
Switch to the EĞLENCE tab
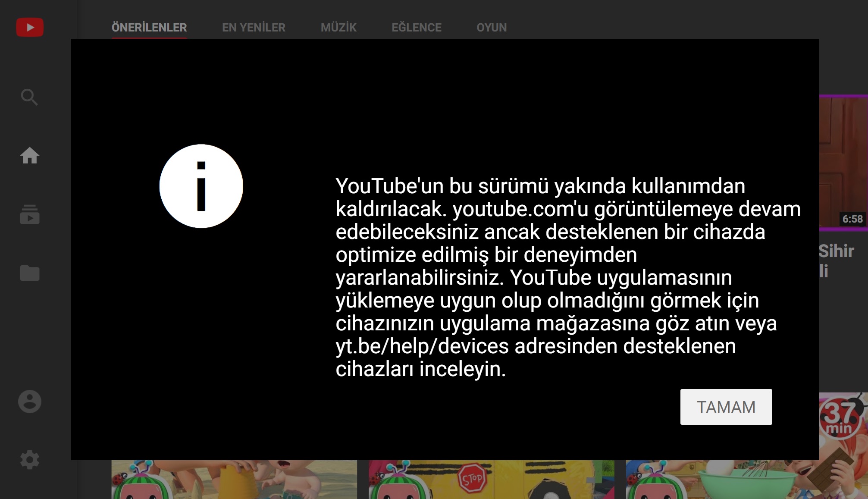pyautogui.click(x=417, y=28)
